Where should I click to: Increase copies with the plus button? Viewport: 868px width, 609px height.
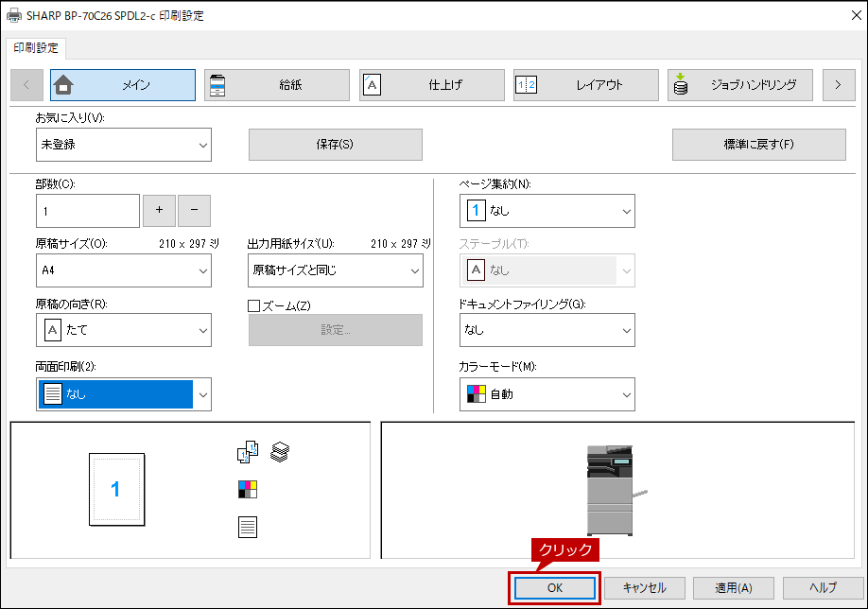click(x=160, y=210)
